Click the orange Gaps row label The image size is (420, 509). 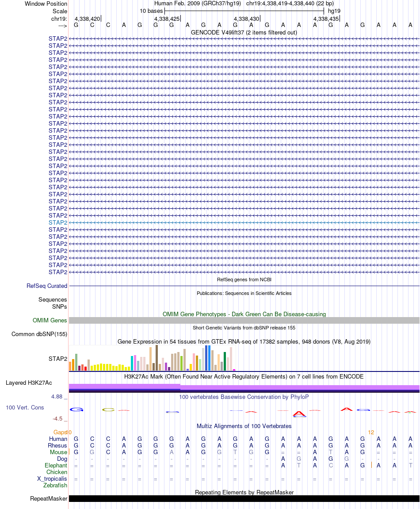tap(60, 432)
